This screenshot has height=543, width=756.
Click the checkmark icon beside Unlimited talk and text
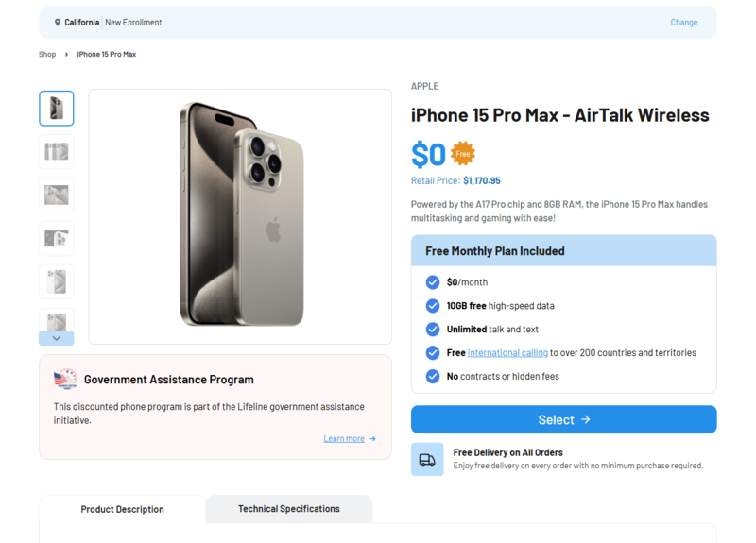click(433, 330)
